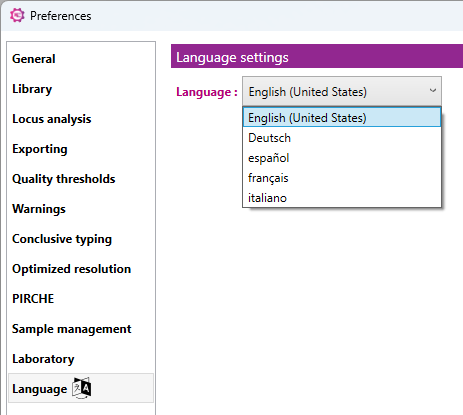Select français as the language

coord(342,178)
